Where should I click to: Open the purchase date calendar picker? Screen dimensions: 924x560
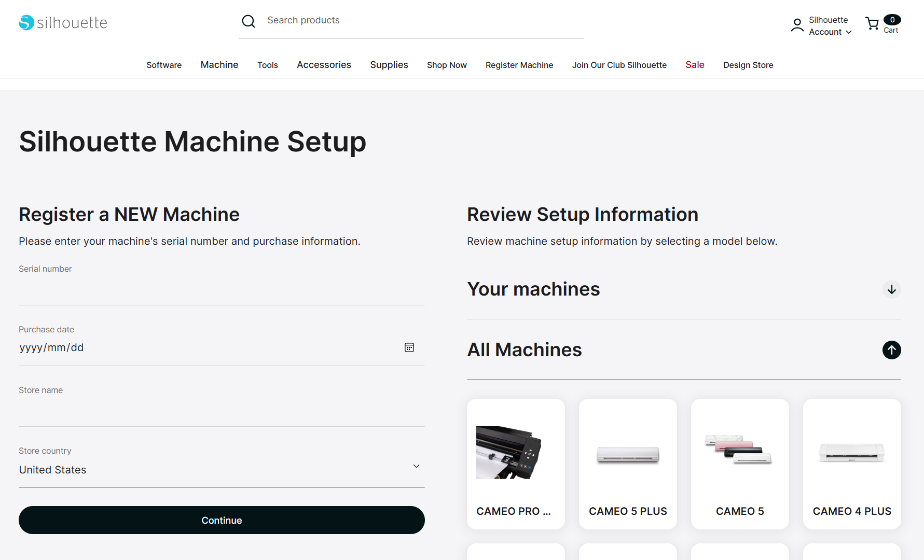pos(409,347)
